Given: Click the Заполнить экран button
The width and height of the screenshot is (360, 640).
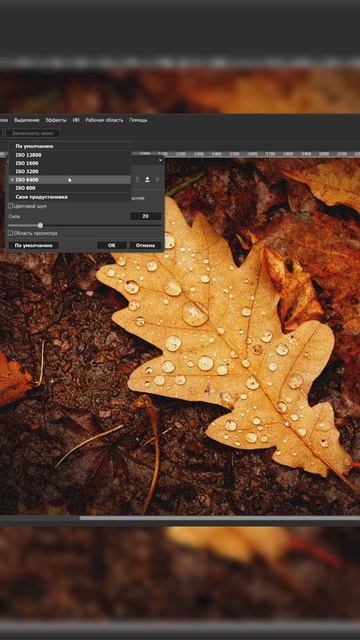Looking at the screenshot, I should [x=33, y=133].
